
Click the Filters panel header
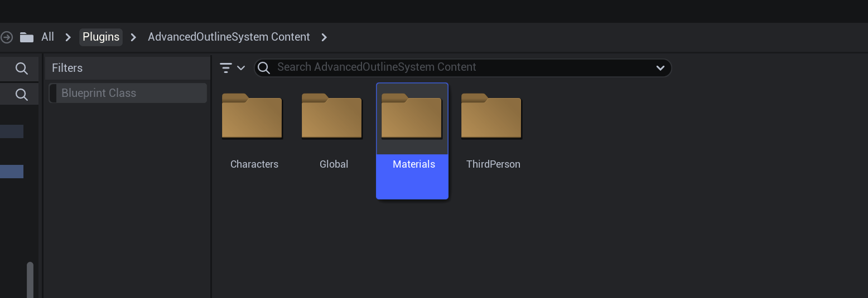(67, 68)
